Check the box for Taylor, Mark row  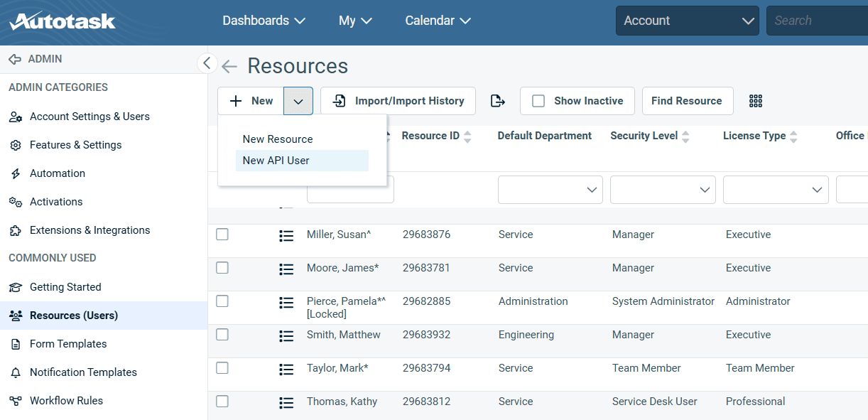(x=222, y=368)
